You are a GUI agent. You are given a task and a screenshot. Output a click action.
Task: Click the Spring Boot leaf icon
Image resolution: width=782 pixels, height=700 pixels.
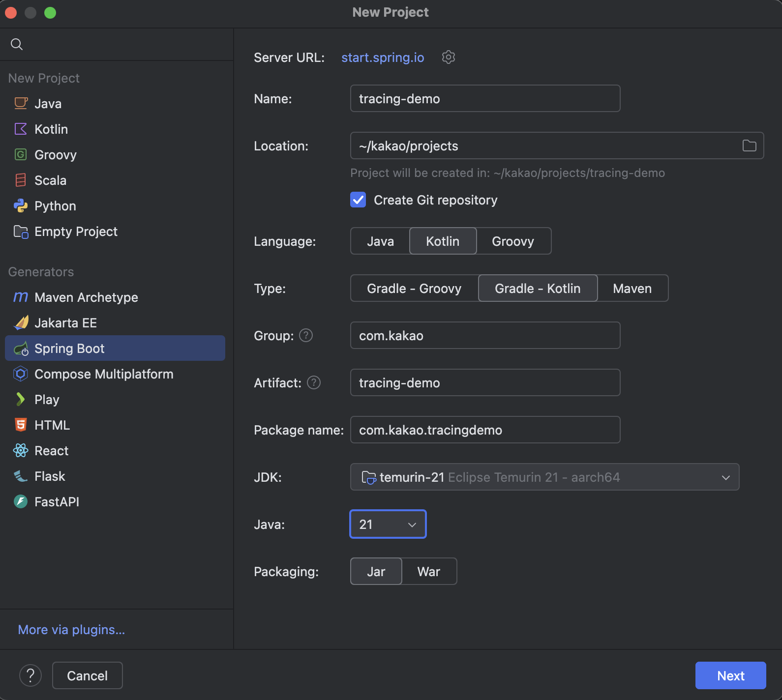coord(21,349)
